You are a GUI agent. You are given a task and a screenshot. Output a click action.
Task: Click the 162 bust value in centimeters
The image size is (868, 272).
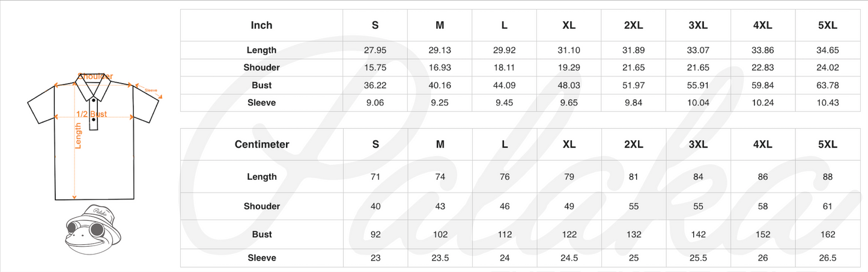tap(828, 235)
